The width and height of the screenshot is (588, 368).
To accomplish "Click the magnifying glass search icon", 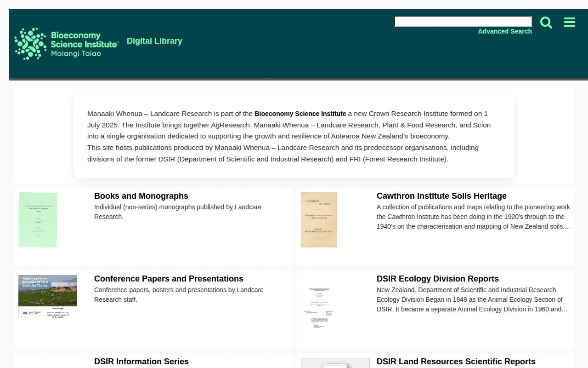I will (x=546, y=22).
